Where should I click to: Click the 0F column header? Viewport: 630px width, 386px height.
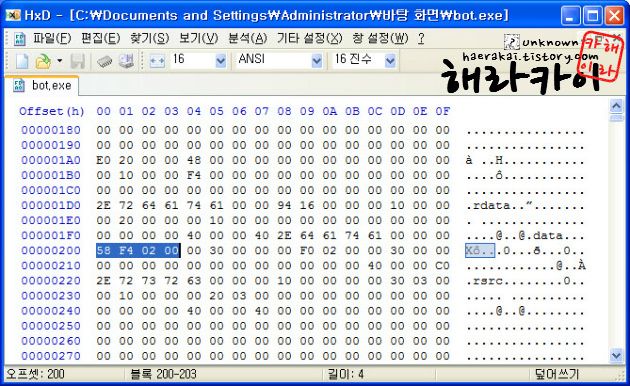point(442,111)
